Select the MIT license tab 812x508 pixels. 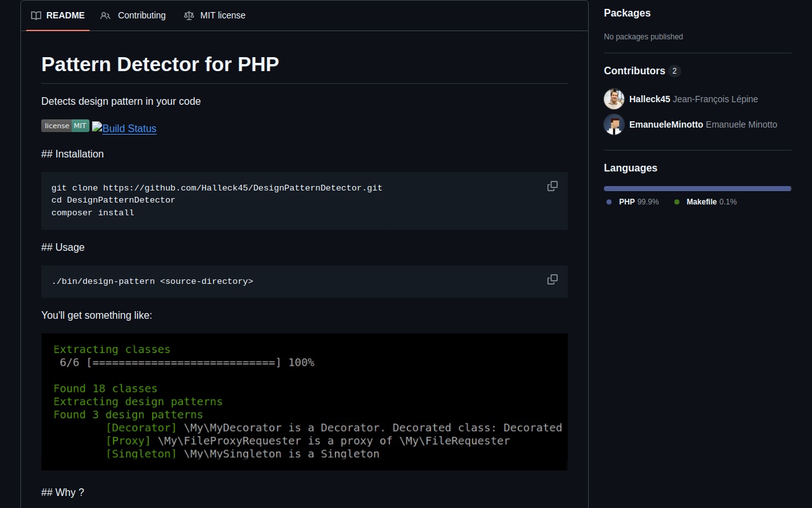pyautogui.click(x=214, y=15)
